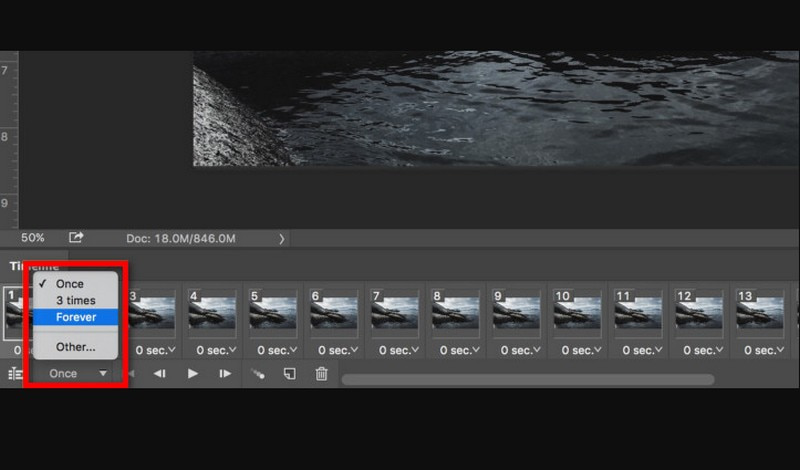This screenshot has width=800, height=470.
Task: Select frame 6 thumbnail
Action: click(x=334, y=313)
